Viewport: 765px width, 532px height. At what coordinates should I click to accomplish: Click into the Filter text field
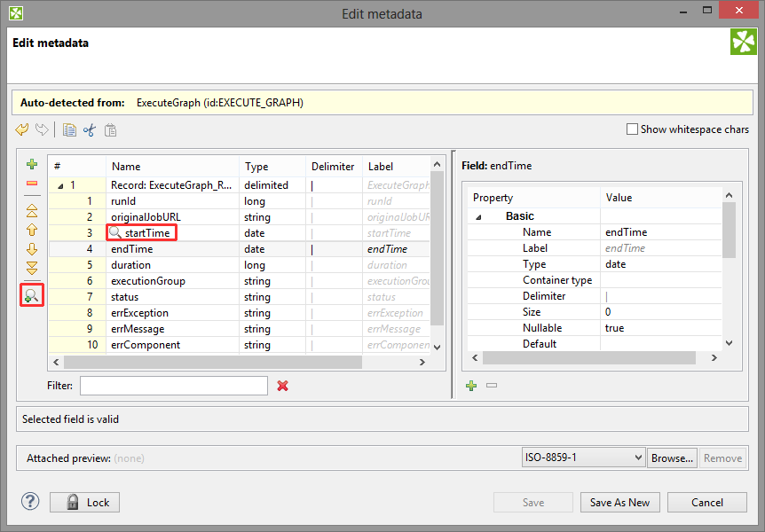pos(173,386)
